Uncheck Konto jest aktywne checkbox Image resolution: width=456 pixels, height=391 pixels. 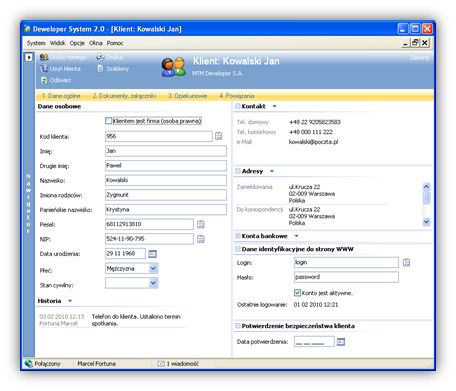point(297,293)
